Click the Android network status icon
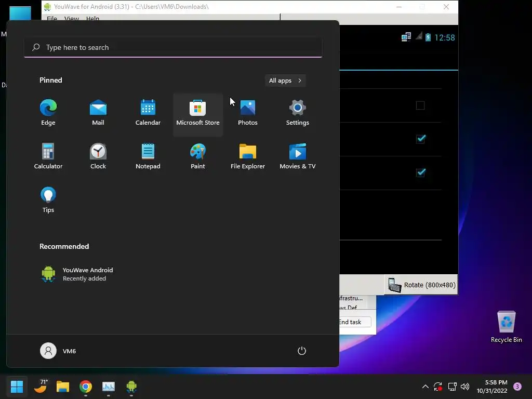Screen dimensions: 532x399 point(406,37)
